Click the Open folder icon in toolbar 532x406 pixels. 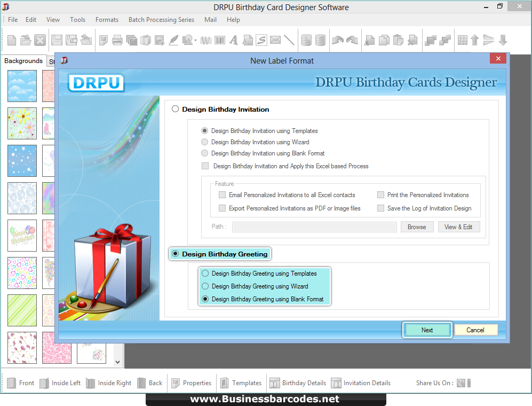pos(26,40)
